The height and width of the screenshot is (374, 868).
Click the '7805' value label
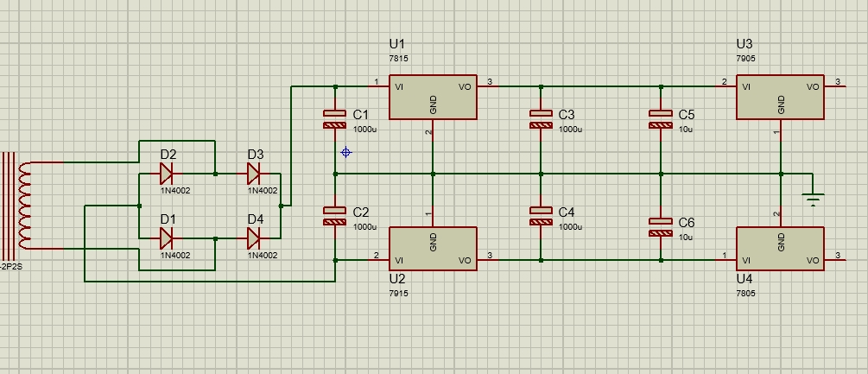pos(745,293)
